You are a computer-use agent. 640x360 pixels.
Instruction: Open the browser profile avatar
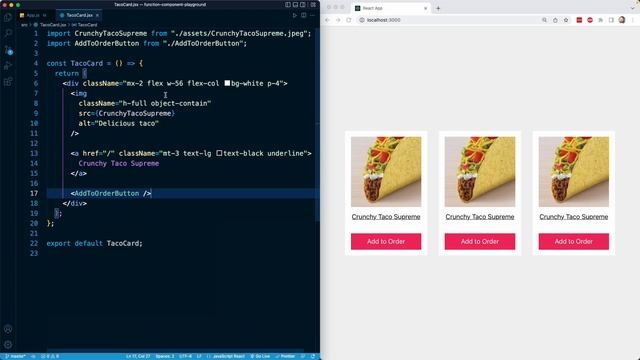pyautogui.click(x=622, y=20)
